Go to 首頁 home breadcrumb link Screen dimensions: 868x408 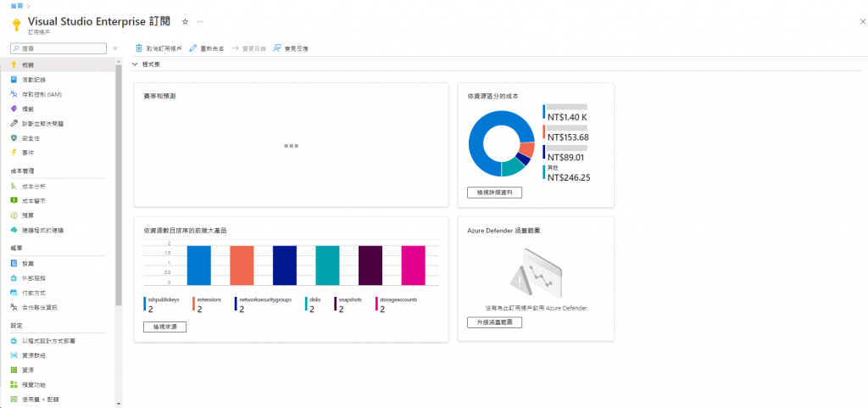click(x=17, y=6)
